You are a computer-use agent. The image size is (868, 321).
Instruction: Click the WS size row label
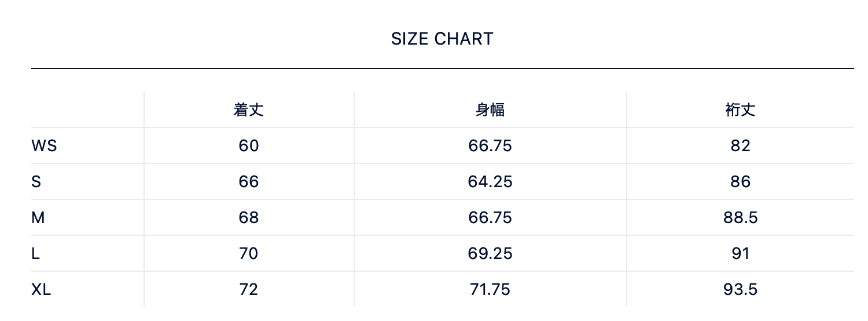click(44, 146)
